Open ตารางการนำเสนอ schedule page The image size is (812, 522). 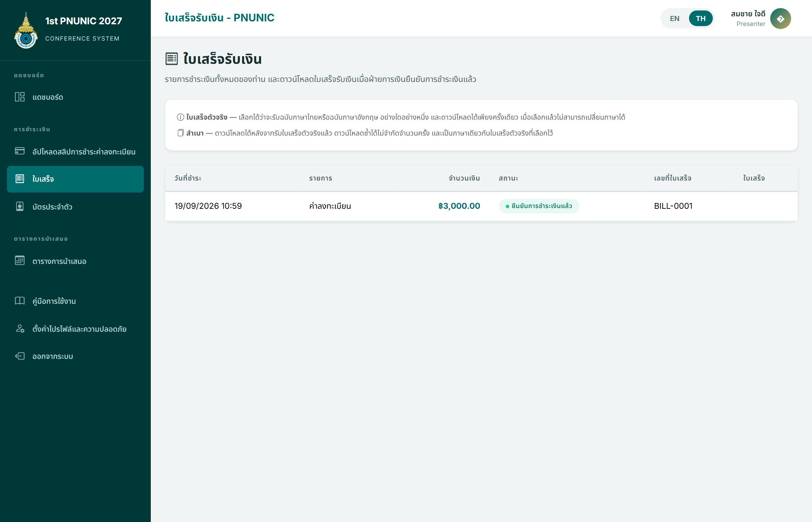75,261
